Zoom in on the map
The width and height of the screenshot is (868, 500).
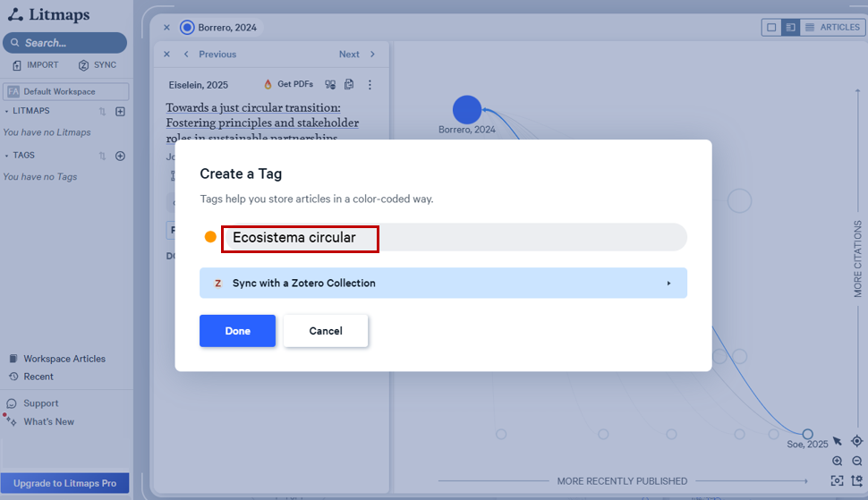[x=838, y=462]
